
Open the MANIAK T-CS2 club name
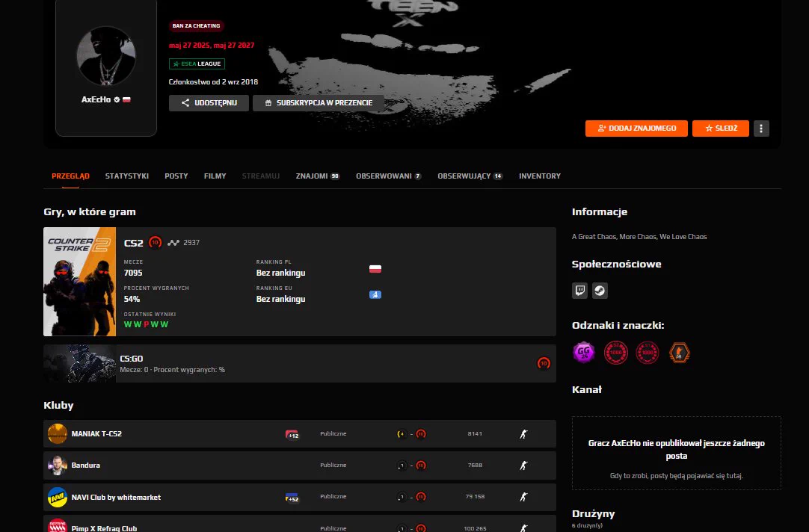click(x=96, y=433)
